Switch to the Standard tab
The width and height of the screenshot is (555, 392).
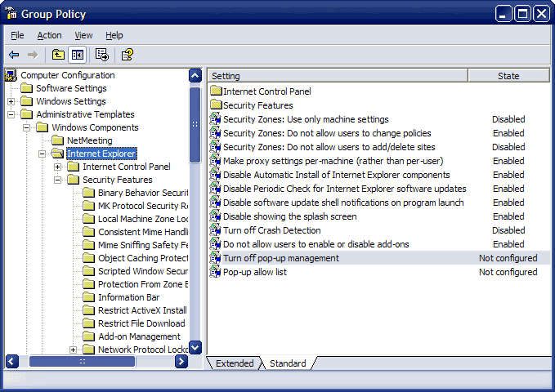(x=288, y=363)
